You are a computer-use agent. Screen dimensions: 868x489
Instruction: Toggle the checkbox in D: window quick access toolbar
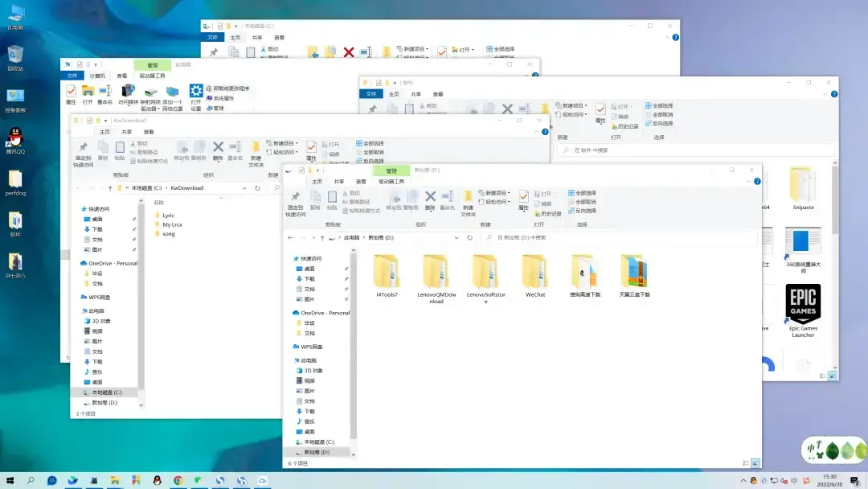click(x=301, y=171)
